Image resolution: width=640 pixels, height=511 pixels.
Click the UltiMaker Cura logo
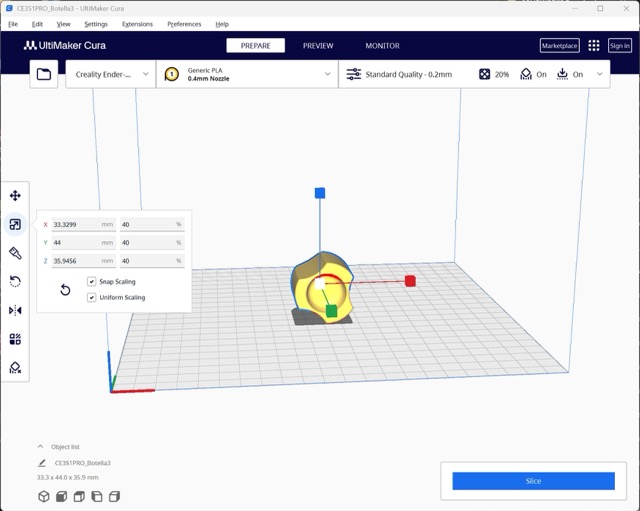64,45
